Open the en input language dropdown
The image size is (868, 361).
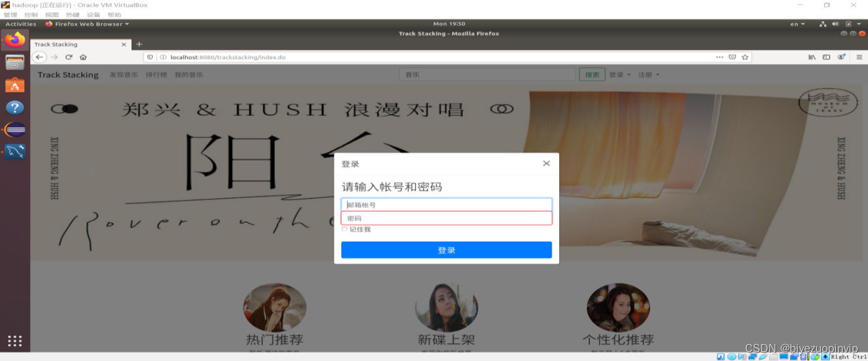[x=797, y=24]
